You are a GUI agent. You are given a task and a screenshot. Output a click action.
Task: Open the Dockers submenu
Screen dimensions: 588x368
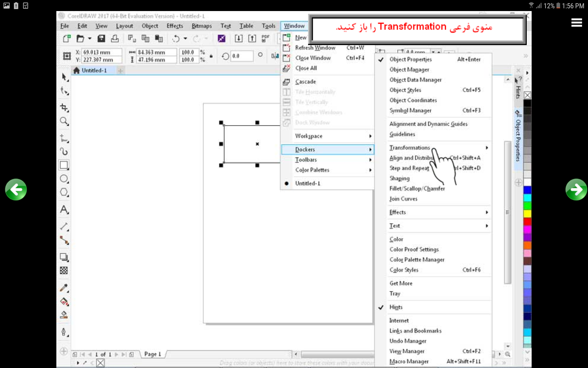tap(327, 150)
